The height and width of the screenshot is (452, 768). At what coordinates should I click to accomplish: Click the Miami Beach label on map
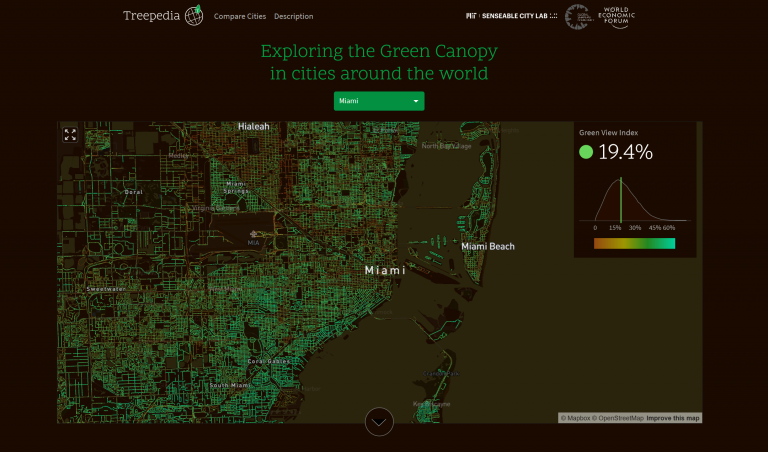pyautogui.click(x=487, y=246)
